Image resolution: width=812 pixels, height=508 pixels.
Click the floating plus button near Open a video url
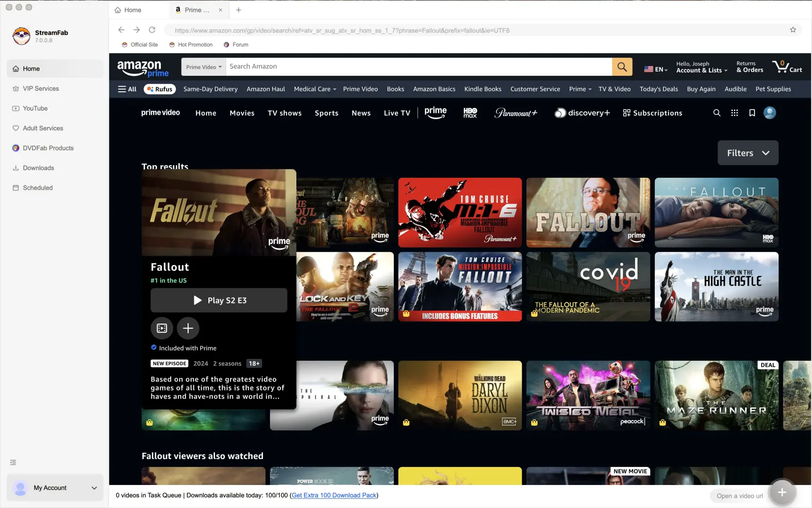[x=782, y=492]
